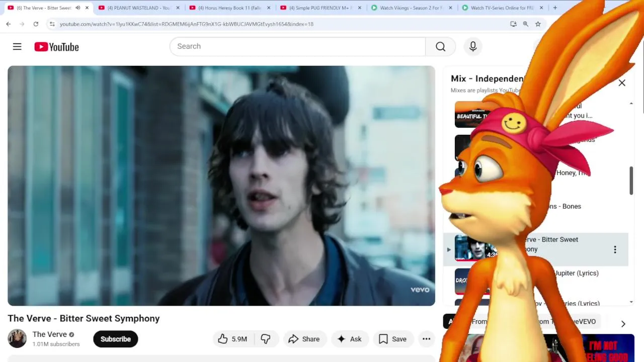Image resolution: width=644 pixels, height=362 pixels.
Task: Save the video to a playlist
Action: (x=392, y=339)
